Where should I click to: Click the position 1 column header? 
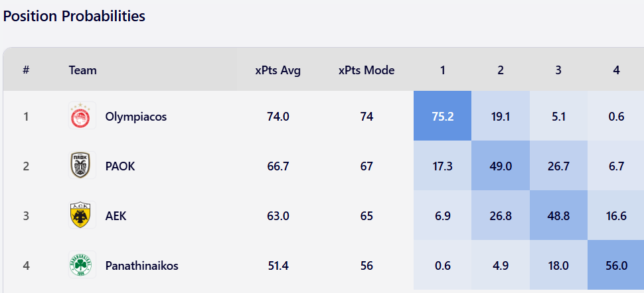(442, 70)
